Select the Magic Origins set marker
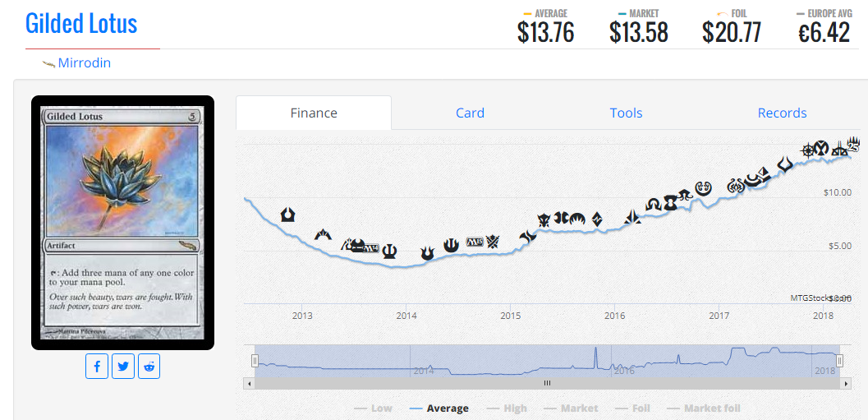868x420 pixels. tap(577, 219)
